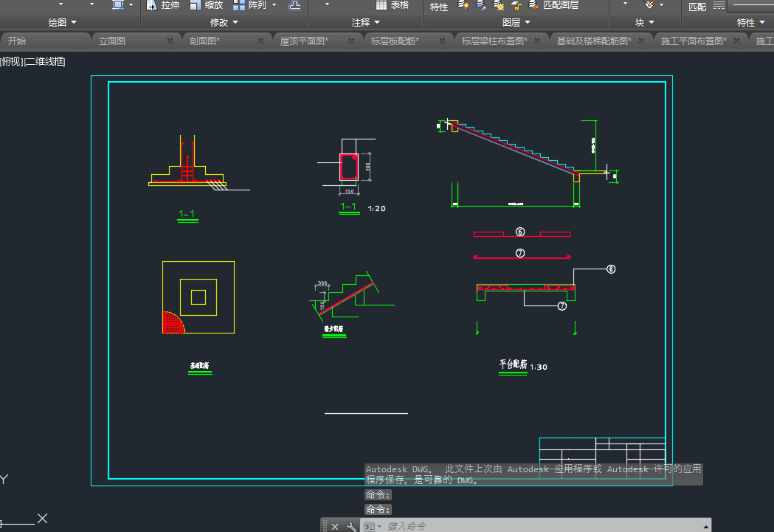Open the Array (阵列) dropdown arrow
Screen dimensions: 774x532
tap(274, 5)
